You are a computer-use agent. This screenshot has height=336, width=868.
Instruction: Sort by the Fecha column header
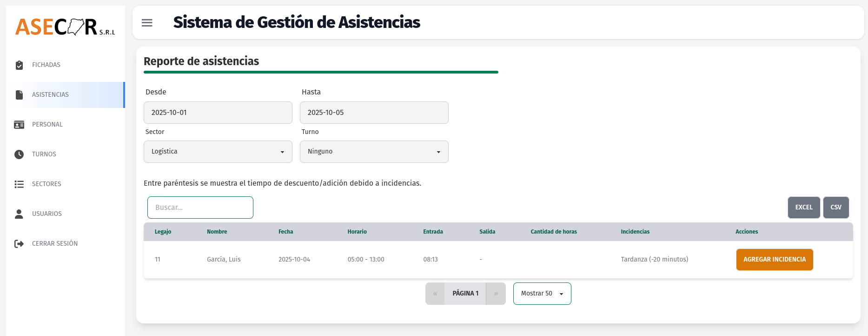tap(286, 232)
